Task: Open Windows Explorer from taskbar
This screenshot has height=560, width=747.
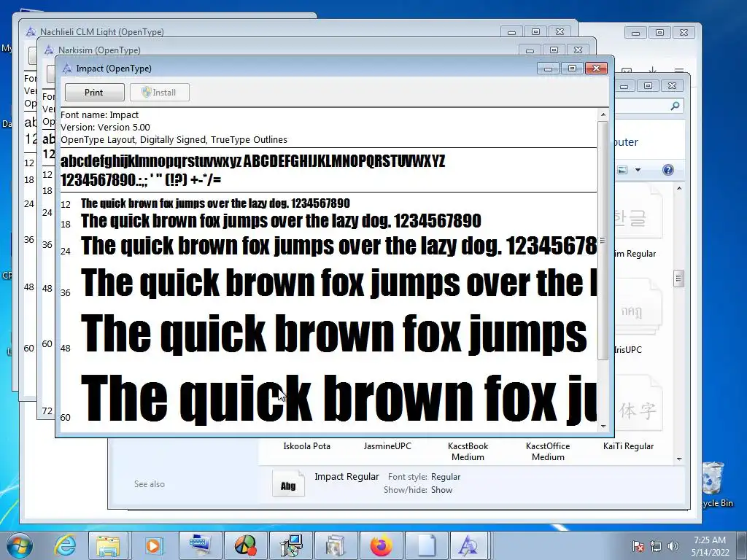Action: tap(108, 545)
